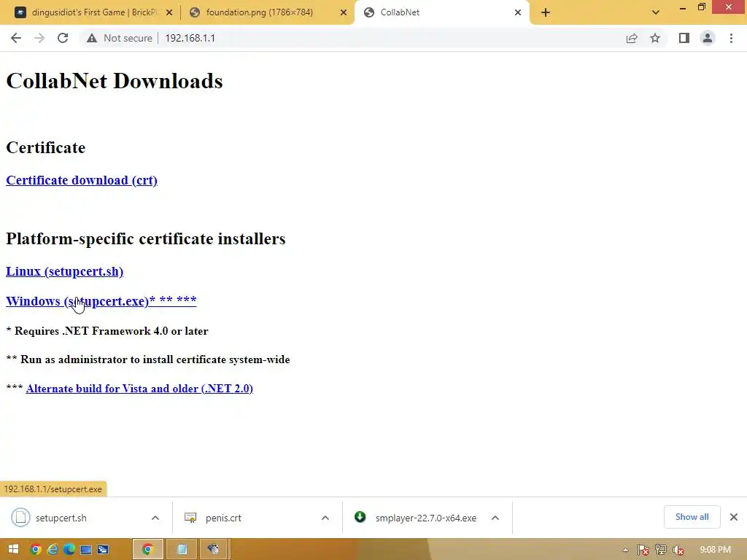Screen dimensions: 747x560
Task: Open the downloaded setupcert.sh file
Action: (61, 518)
